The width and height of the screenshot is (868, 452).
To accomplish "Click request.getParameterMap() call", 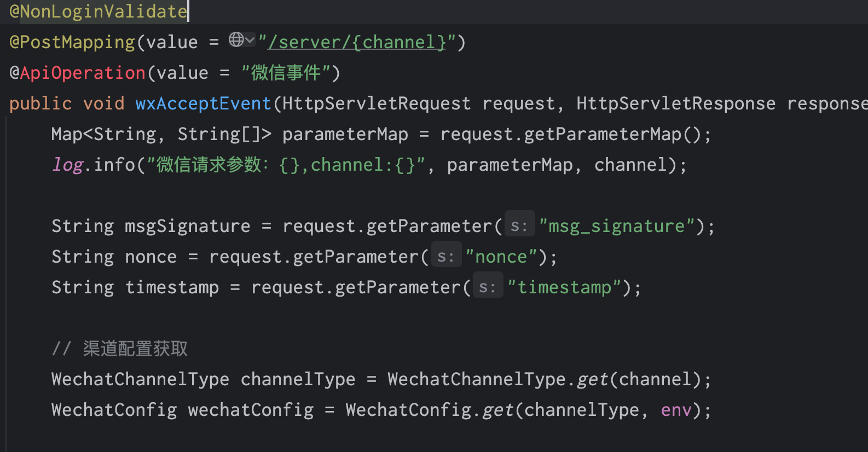I will tap(571, 134).
